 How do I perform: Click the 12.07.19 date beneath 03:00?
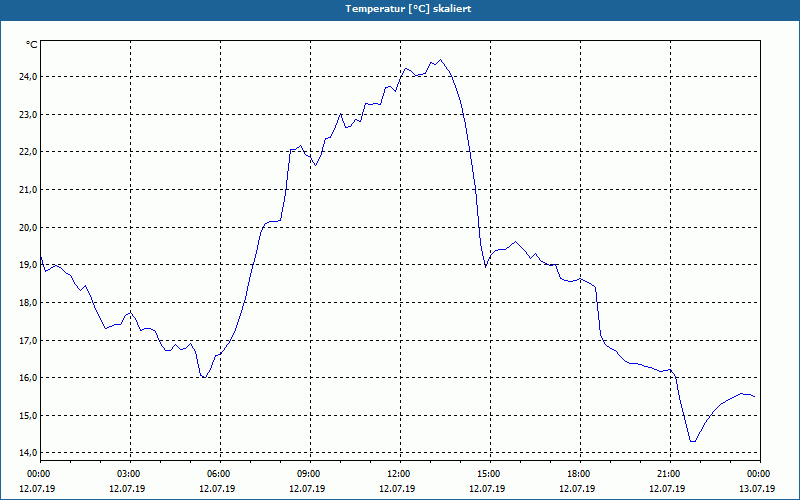tap(127, 488)
